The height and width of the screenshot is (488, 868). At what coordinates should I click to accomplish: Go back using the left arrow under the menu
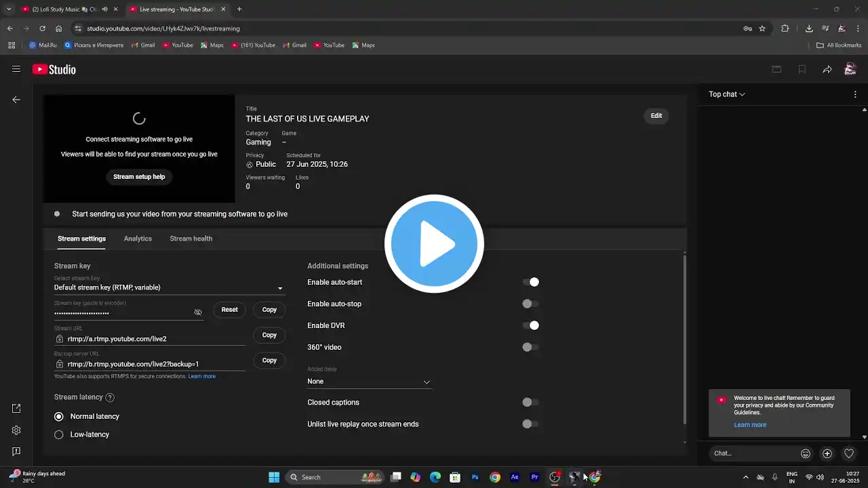coord(16,100)
